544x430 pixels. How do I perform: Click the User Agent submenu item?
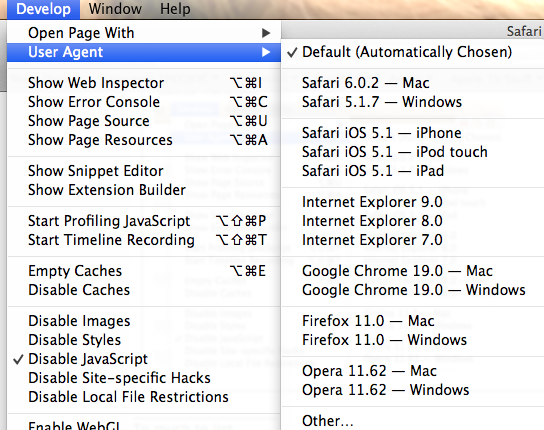click(x=144, y=52)
